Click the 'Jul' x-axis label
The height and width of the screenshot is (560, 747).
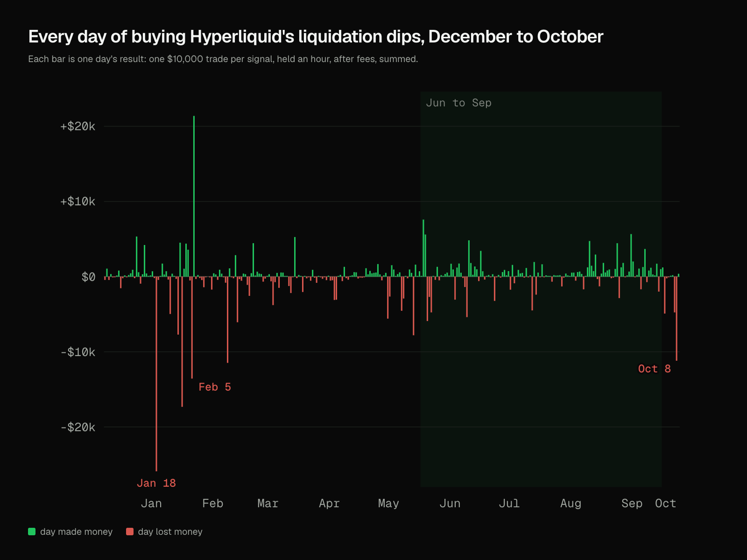[509, 504]
